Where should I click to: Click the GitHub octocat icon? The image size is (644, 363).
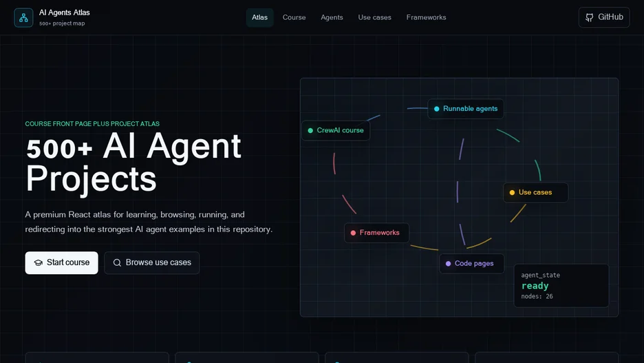click(590, 17)
